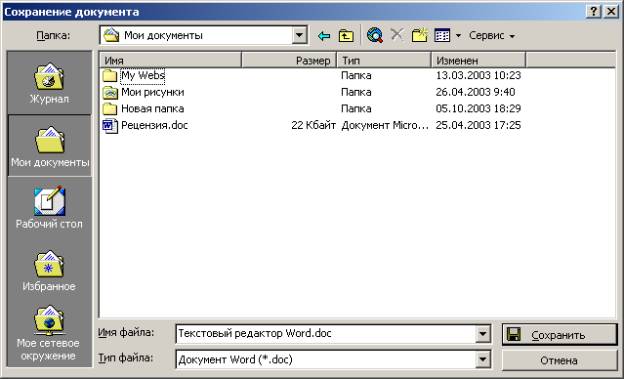The height and width of the screenshot is (379, 624).
Task: Click the Delete X toolbar icon
Action: click(396, 35)
